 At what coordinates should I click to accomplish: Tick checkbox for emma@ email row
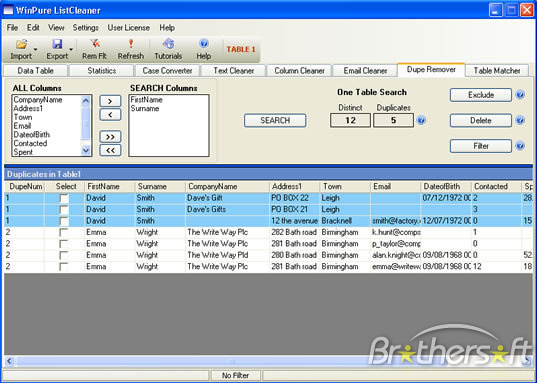click(x=64, y=267)
